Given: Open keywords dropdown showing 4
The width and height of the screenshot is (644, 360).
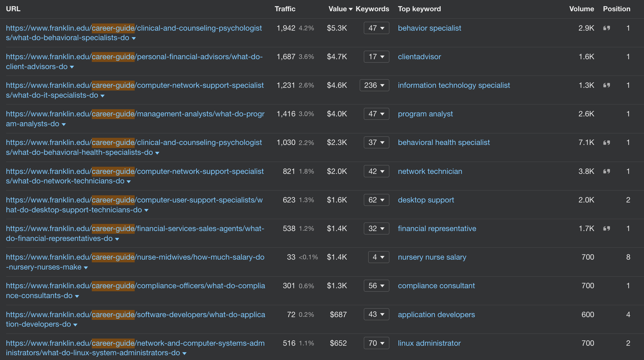Looking at the screenshot, I should coord(378,257).
